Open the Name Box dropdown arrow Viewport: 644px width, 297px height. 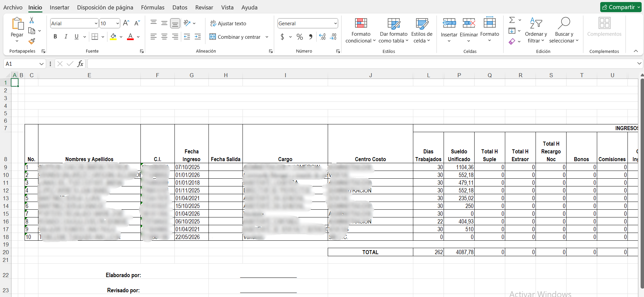[x=41, y=64]
